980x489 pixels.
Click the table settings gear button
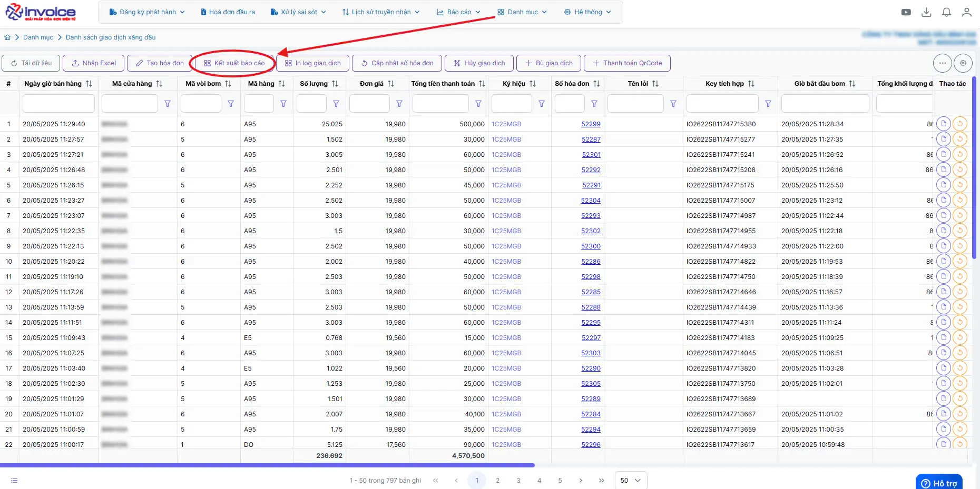(963, 63)
